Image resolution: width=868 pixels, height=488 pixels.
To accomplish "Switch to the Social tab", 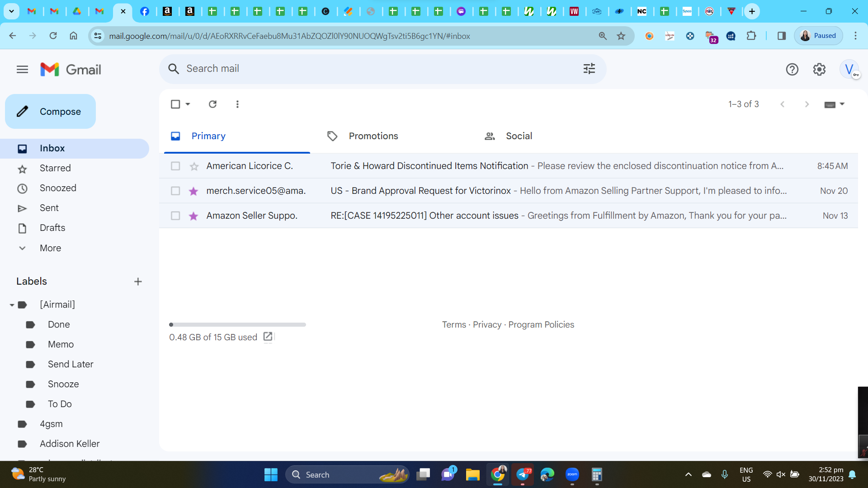I will click(x=552, y=136).
